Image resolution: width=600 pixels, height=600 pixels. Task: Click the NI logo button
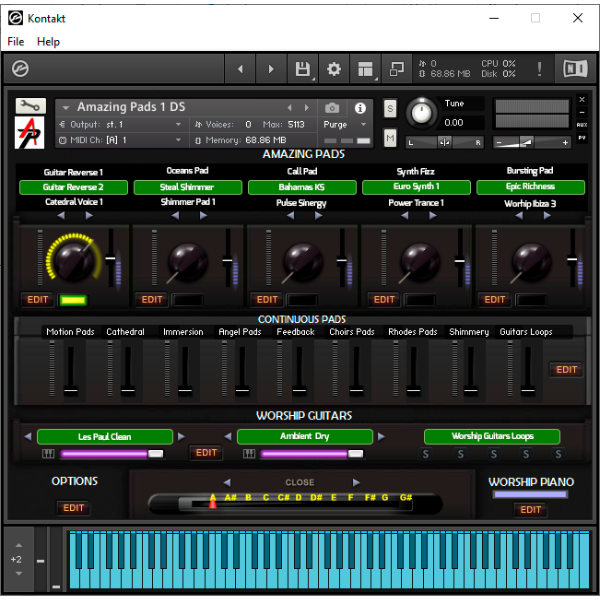(x=576, y=69)
